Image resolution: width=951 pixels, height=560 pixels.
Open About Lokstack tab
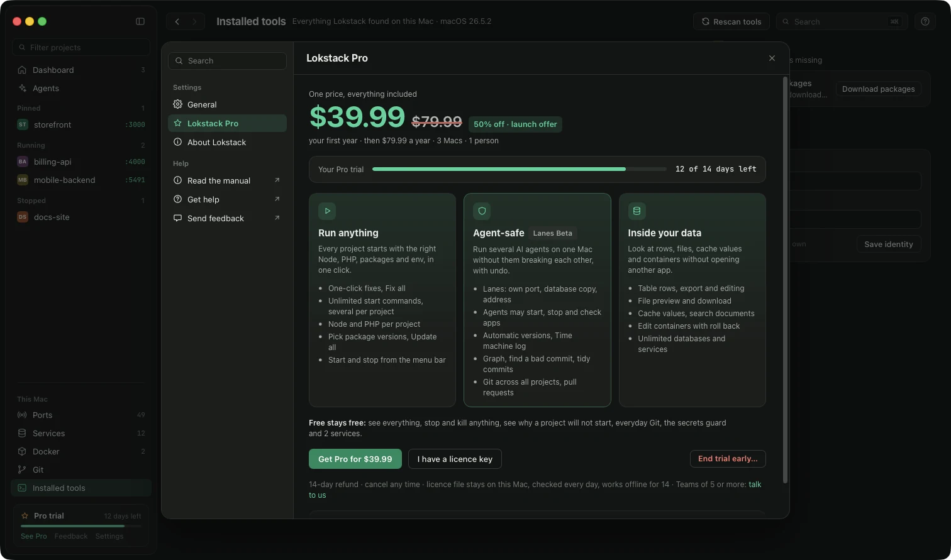[x=227, y=142]
